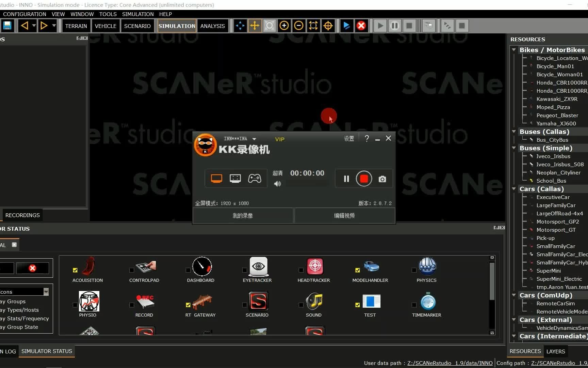
Task: Open dropdown arrow beside forward arrow
Action: click(54, 26)
